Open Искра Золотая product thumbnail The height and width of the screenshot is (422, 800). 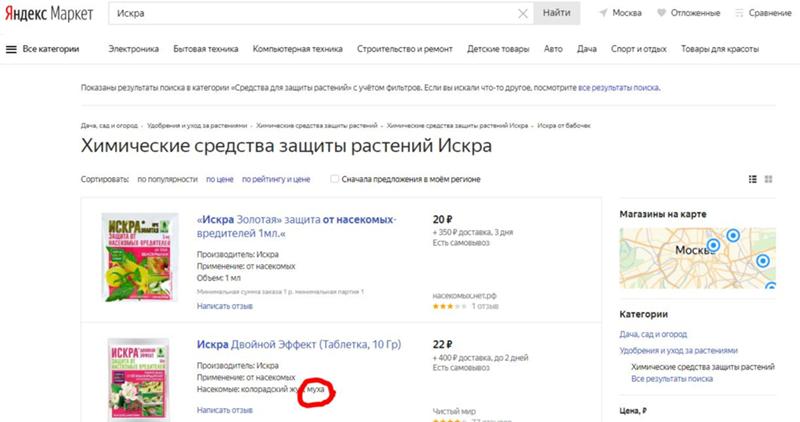point(139,257)
